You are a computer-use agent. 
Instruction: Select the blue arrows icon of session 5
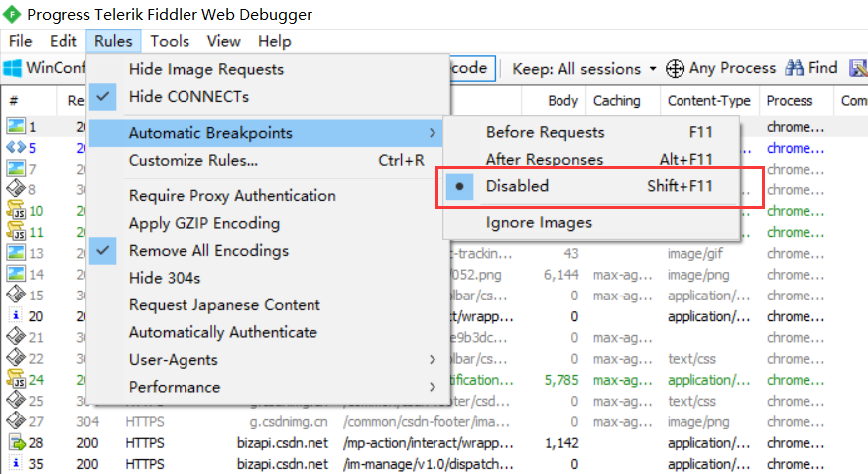coord(16,147)
